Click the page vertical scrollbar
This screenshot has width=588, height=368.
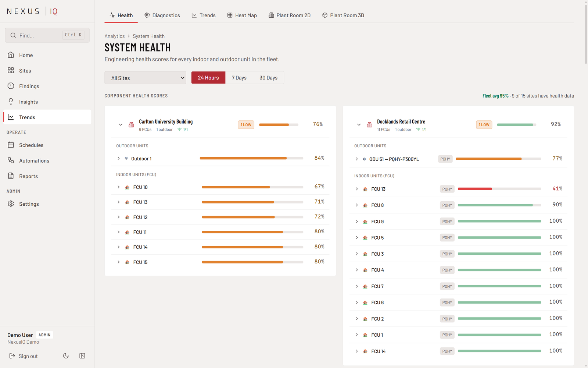pos(586,35)
